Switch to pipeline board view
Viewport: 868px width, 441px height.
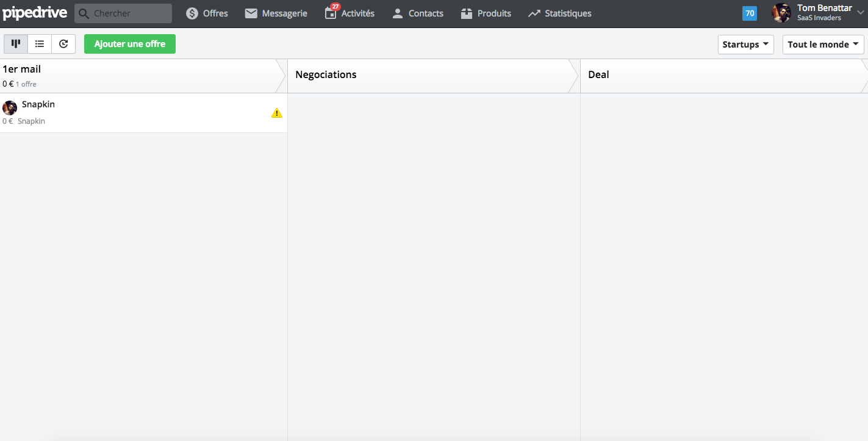click(16, 44)
